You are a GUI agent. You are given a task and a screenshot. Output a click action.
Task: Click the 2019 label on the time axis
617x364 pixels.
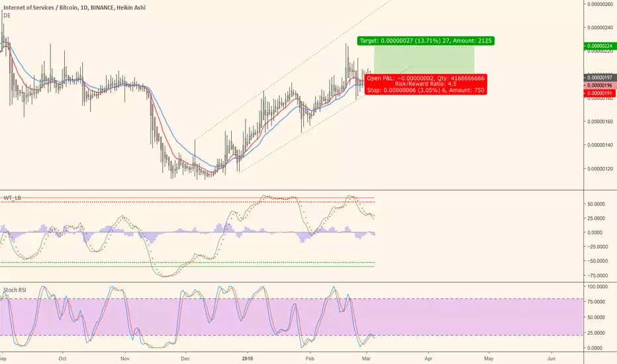click(247, 359)
